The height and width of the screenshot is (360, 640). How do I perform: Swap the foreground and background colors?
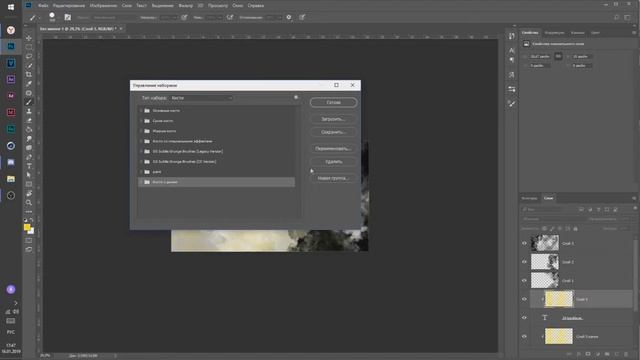(x=32, y=220)
